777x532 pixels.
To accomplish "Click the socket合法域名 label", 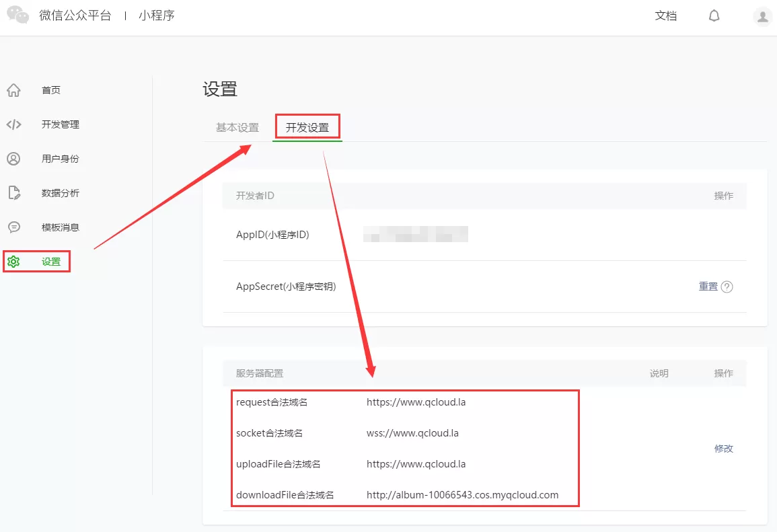I will click(x=269, y=433).
